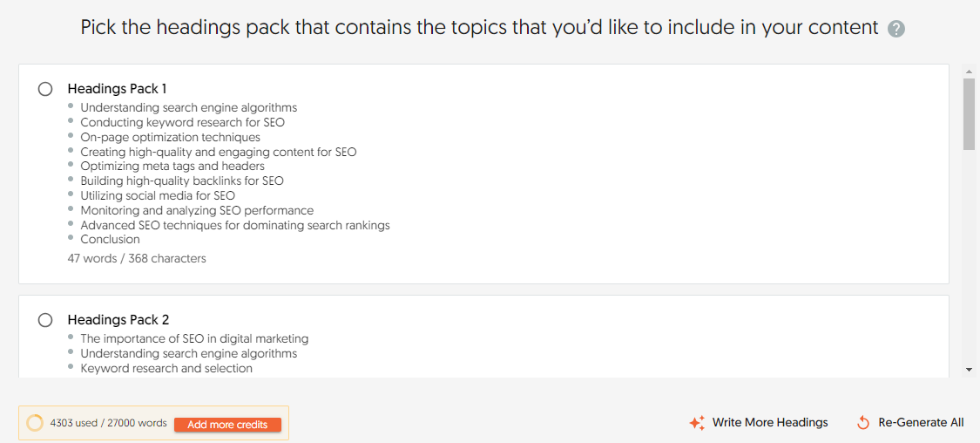This screenshot has height=443, width=980.
Task: Select the Headings Pack 1 radio button
Action: tap(45, 89)
